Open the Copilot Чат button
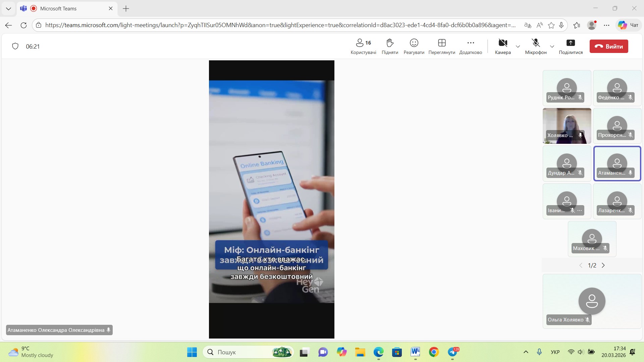644x362 pixels. (628, 25)
